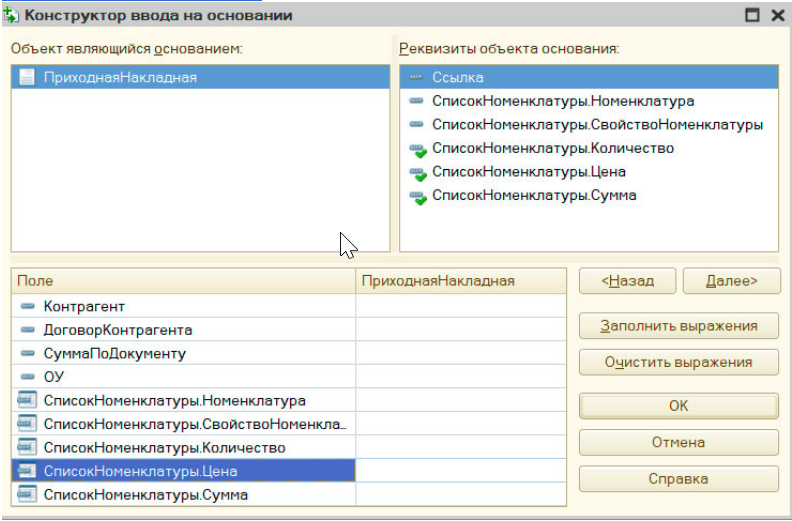Click the icon beside Ссылка attribute
The image size is (792, 521).
(x=417, y=77)
